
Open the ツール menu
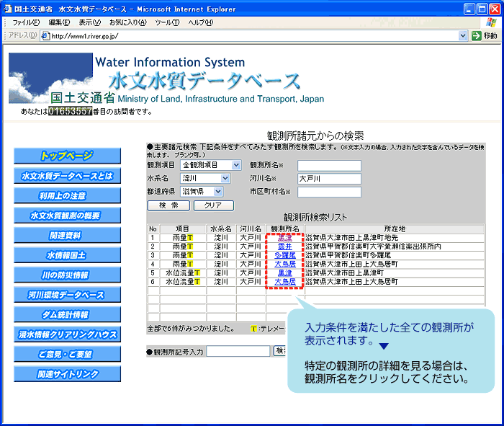click(x=167, y=22)
